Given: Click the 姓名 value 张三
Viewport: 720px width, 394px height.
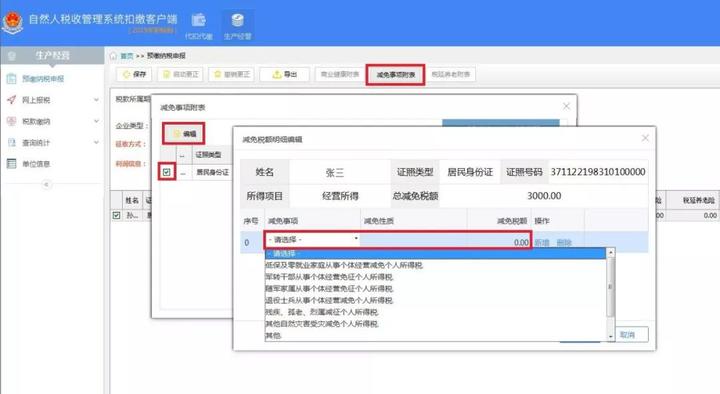Looking at the screenshot, I should (x=335, y=173).
